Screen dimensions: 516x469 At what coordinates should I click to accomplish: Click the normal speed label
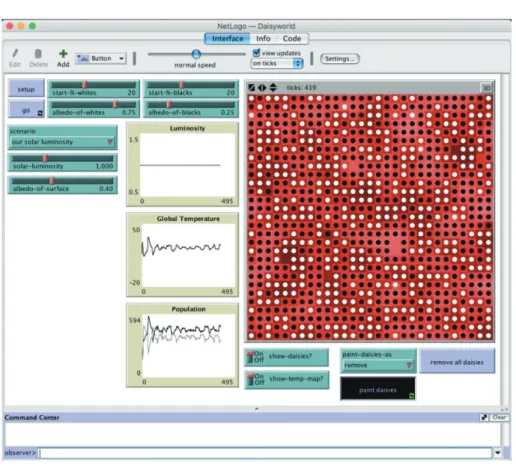coord(195,65)
